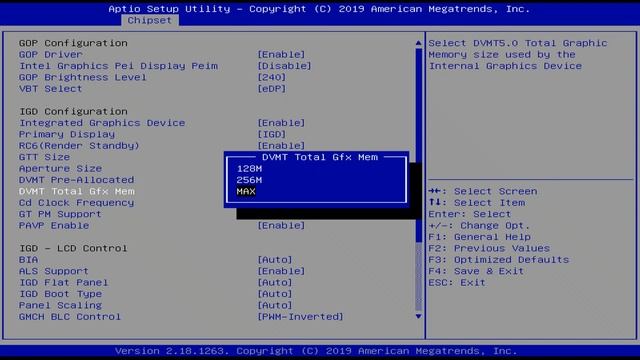Viewport: 640px width, 360px height.
Task: Select the PAVP Enable setting
Action: tap(54, 225)
